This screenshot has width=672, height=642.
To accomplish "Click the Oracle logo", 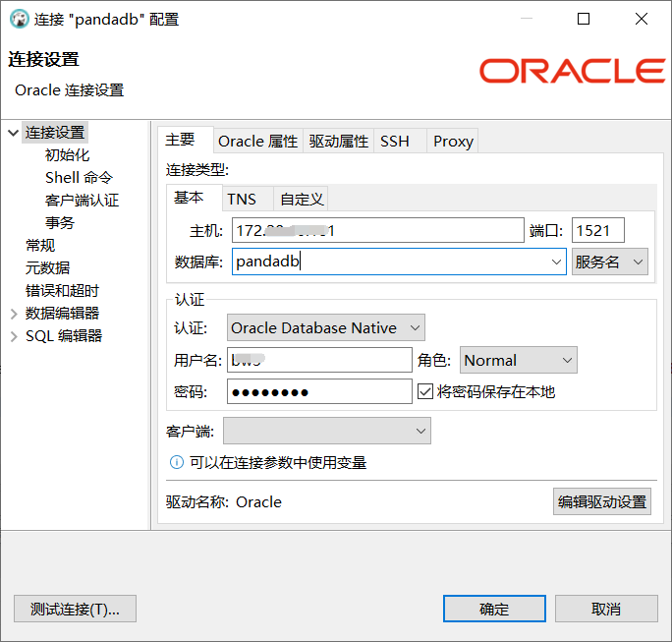I will 572,71.
